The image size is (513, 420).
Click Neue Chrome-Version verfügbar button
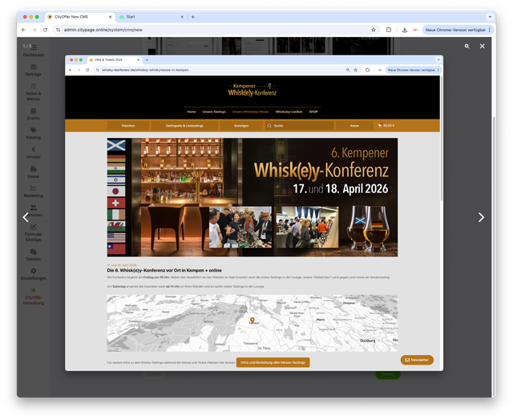[455, 30]
